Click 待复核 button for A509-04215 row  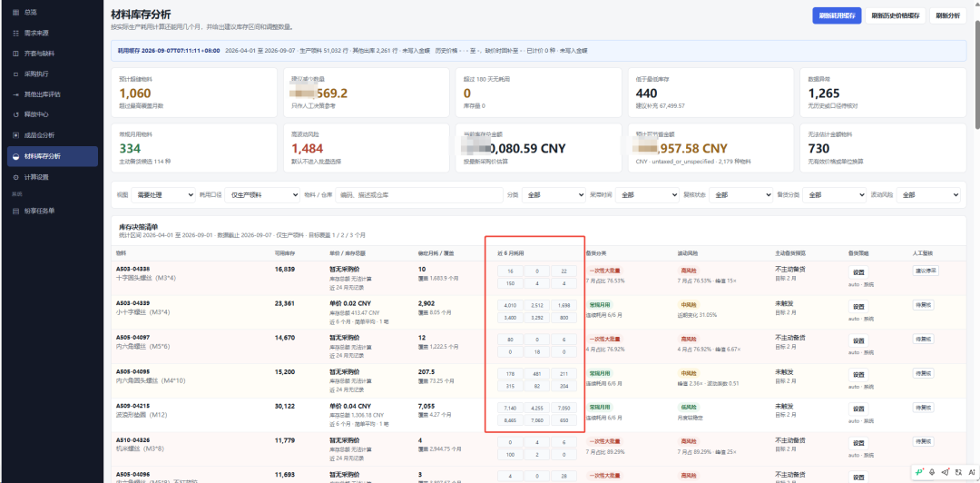(x=923, y=408)
